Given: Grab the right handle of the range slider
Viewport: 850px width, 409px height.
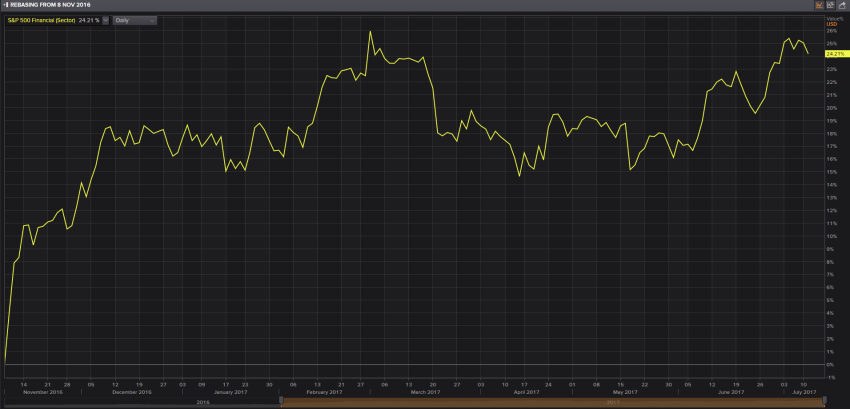Looking at the screenshot, I should [825, 400].
